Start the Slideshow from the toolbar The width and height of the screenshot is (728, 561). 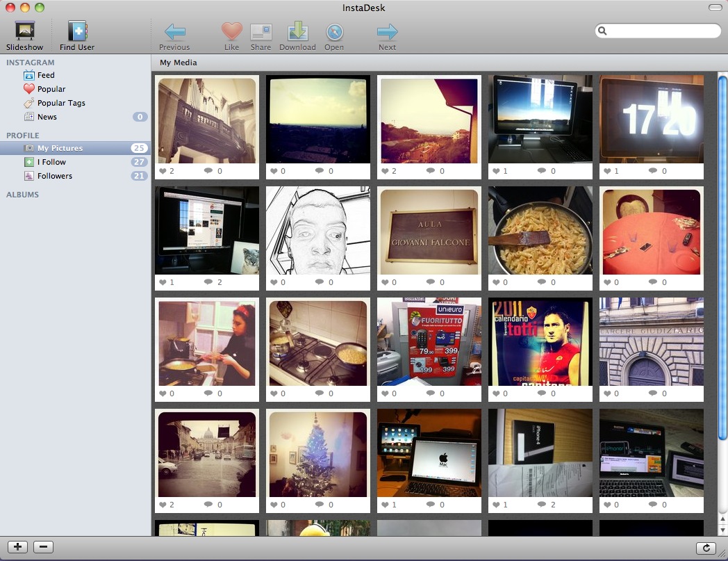(24, 35)
